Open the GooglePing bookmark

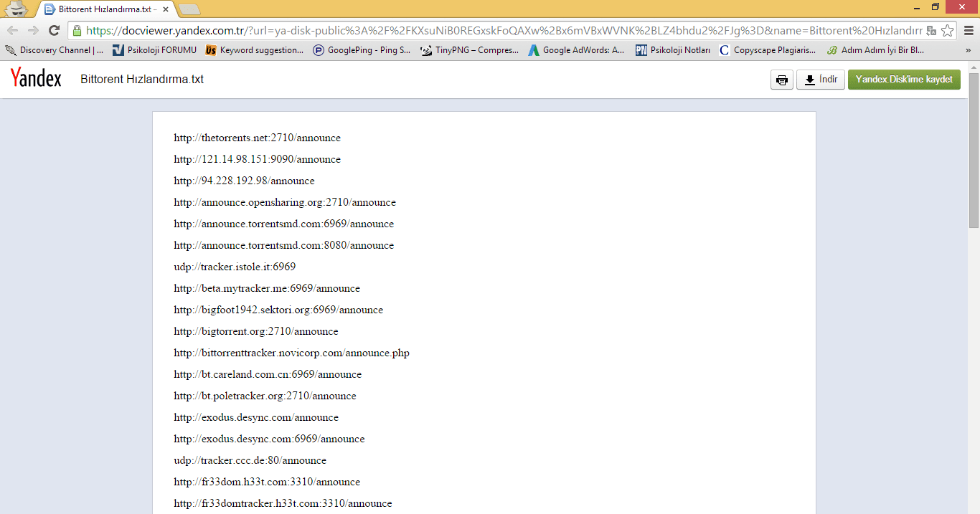tap(362, 50)
